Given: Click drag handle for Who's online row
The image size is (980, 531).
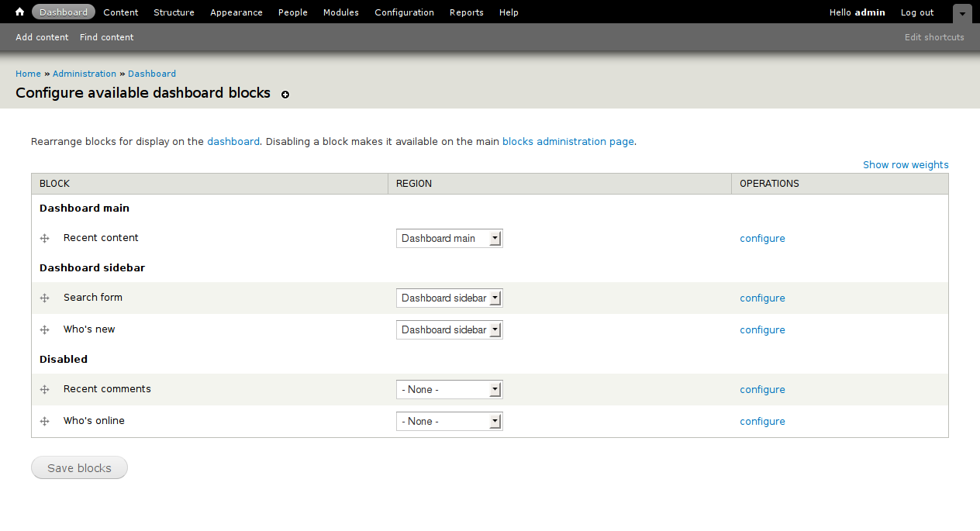Looking at the screenshot, I should click(x=45, y=422).
